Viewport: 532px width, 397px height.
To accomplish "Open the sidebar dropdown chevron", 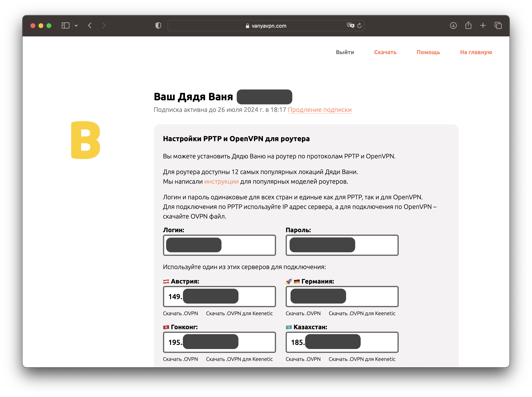I will pyautogui.click(x=76, y=25).
